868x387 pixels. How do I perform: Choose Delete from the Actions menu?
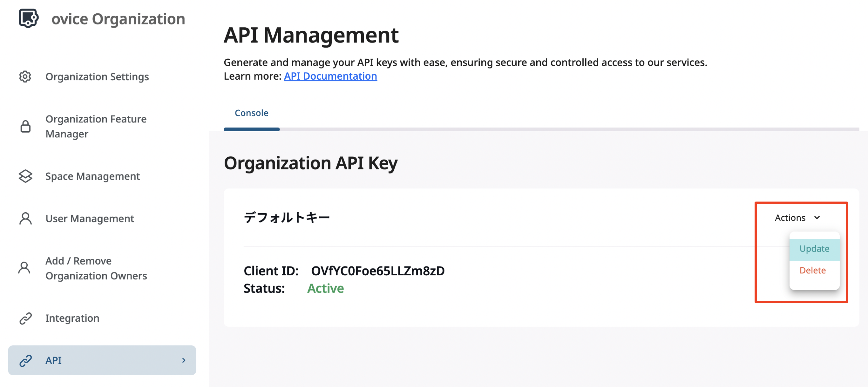(812, 270)
